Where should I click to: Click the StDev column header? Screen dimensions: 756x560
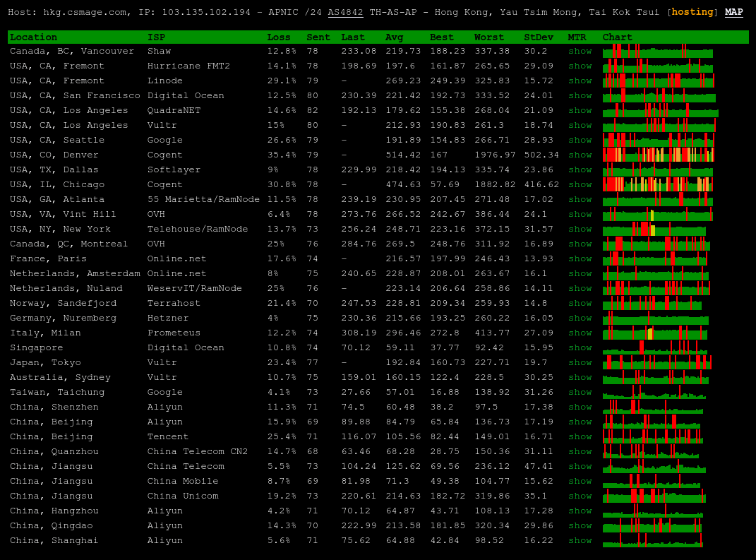[x=538, y=37]
